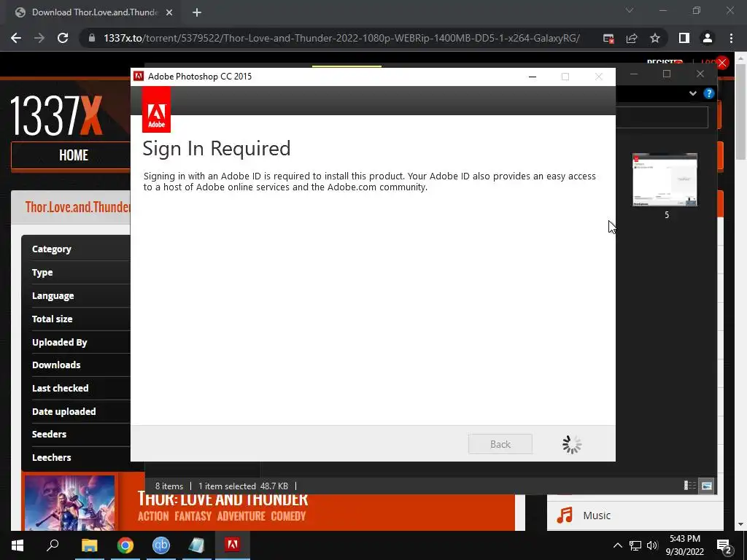Click the volume speaker icon in the tray
Viewport: 747px width, 560px height.
coord(652,545)
